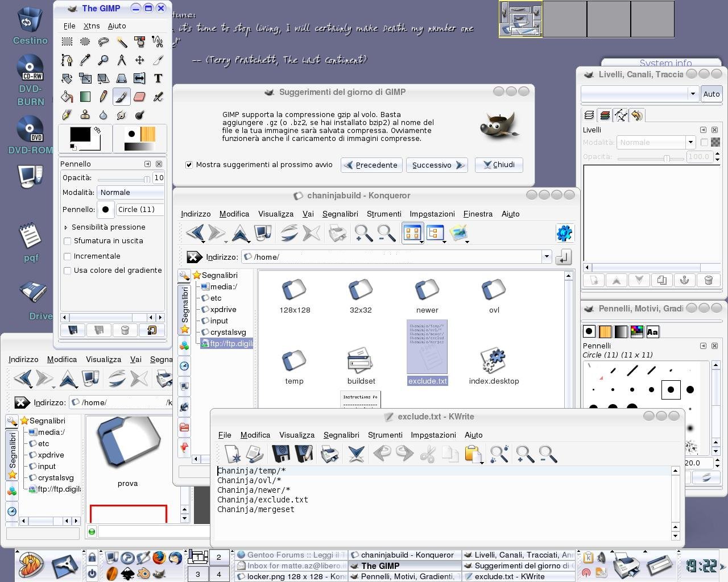Enable Usa colore del gradiente checkbox

[67, 271]
